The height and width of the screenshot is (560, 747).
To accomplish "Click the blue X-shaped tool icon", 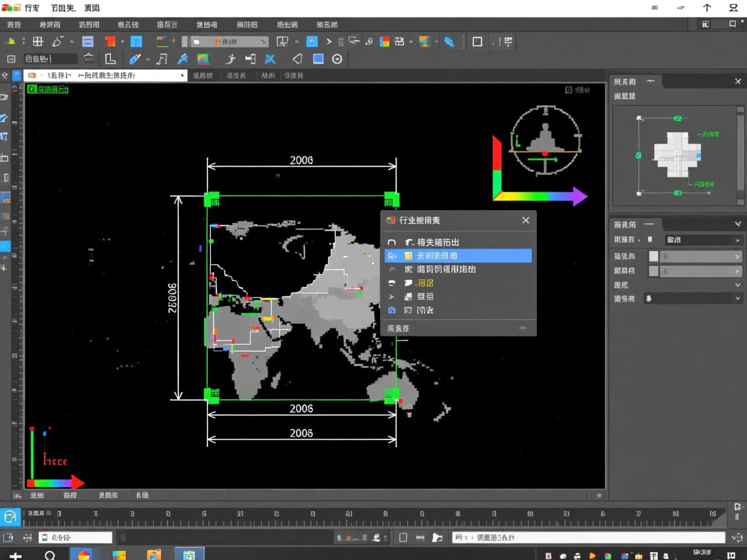I will pyautogui.click(x=270, y=59).
